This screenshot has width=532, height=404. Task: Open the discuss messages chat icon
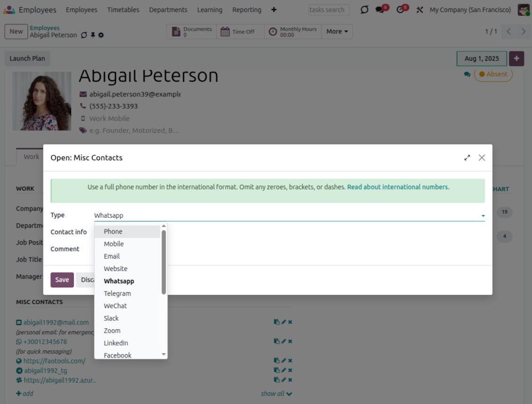point(380,10)
